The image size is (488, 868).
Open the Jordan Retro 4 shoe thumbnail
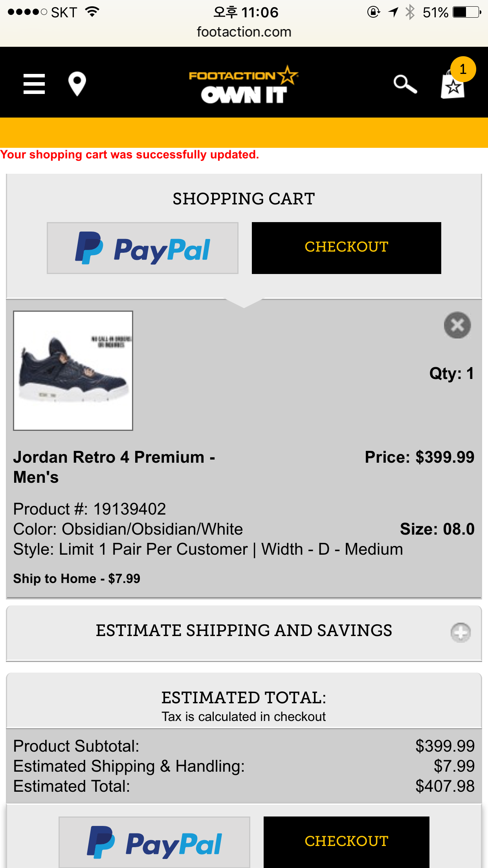click(x=73, y=371)
